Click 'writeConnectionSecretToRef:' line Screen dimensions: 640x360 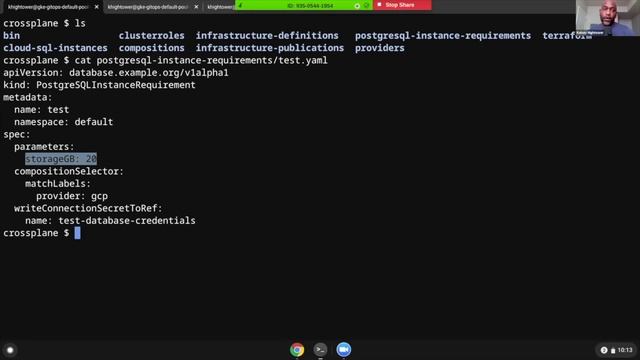88,208
